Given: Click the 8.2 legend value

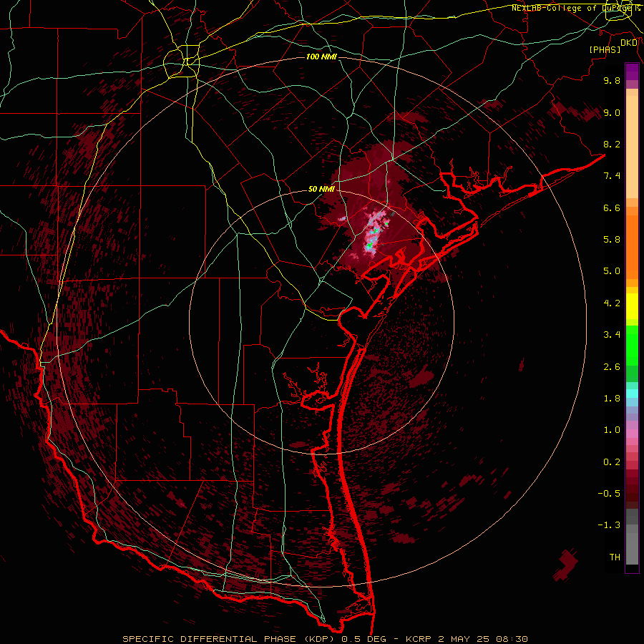Looking at the screenshot, I should coord(612,144).
